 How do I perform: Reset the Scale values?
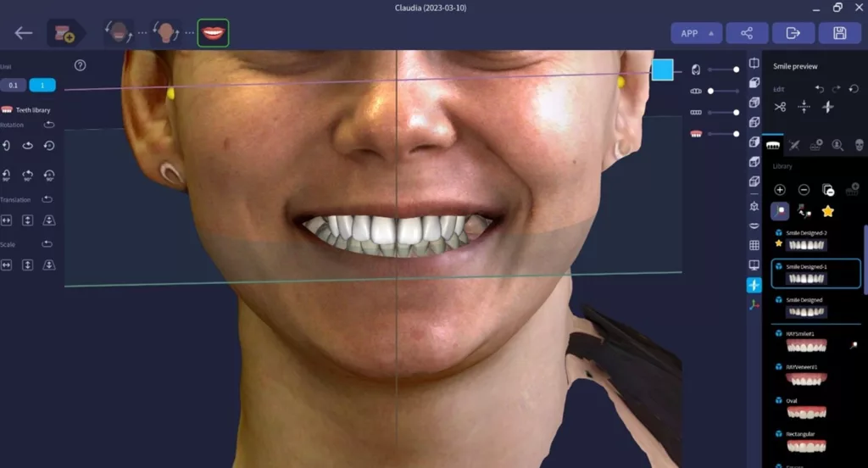[47, 243]
